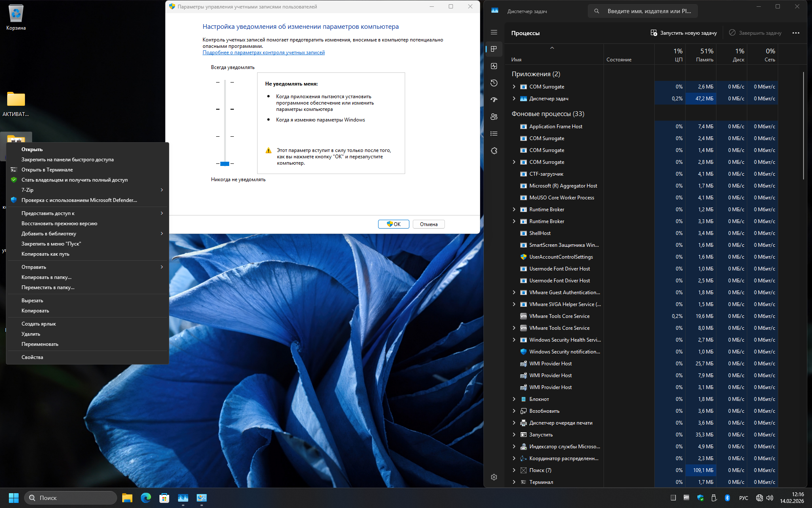
Task: Expand the Блокнот process group
Action: pos(514,399)
